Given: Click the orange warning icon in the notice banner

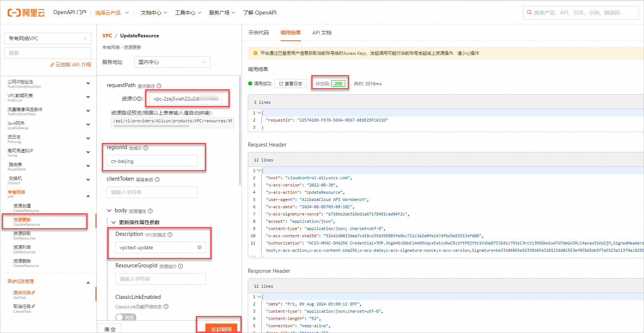Looking at the screenshot, I should pyautogui.click(x=255, y=53).
